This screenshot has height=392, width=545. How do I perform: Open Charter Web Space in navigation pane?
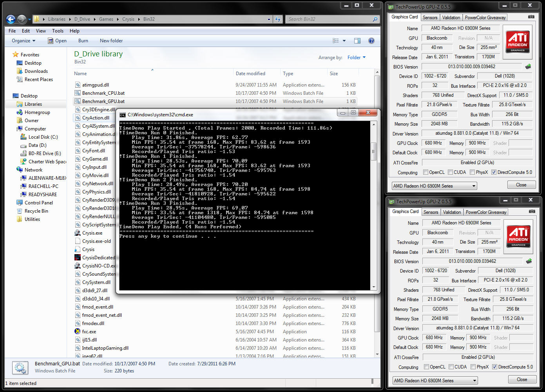[x=43, y=161]
